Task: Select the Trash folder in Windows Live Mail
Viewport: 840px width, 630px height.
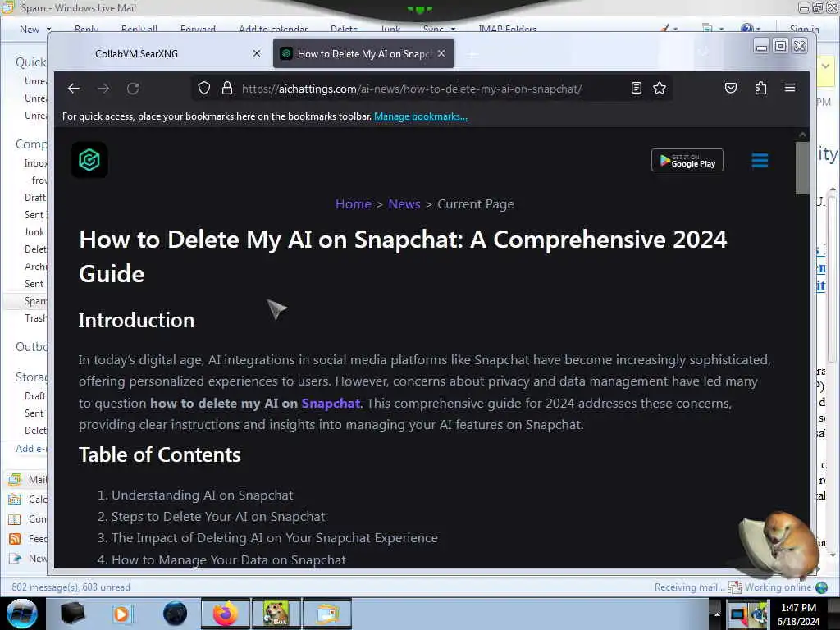Action: click(35, 318)
